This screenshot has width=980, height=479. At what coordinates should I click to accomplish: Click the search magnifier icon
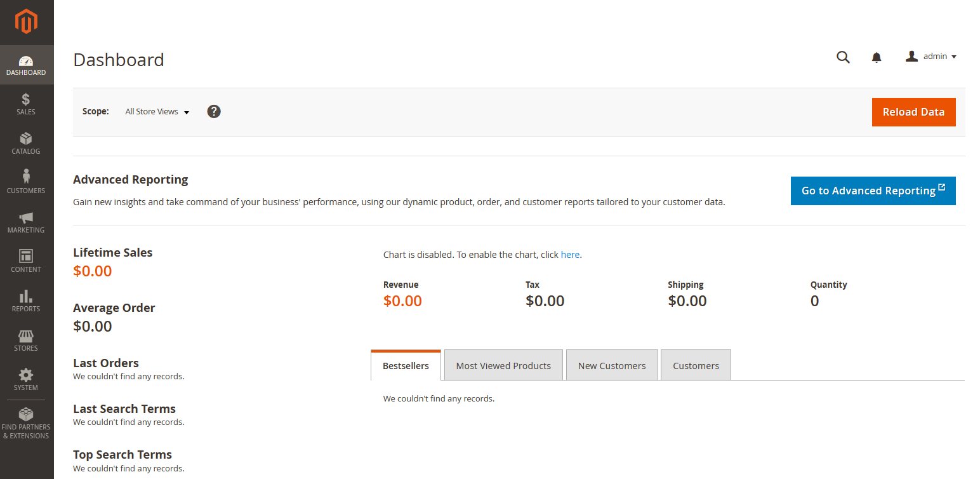click(843, 57)
